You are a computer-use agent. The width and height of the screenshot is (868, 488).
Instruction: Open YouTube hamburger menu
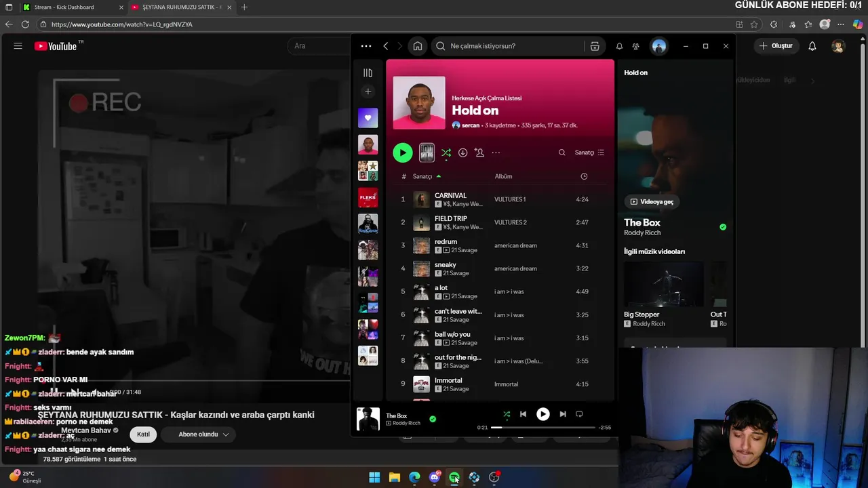pos(18,46)
